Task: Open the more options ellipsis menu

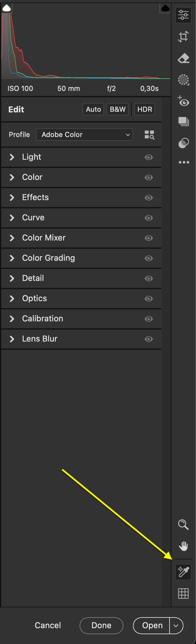Action: 184,162
